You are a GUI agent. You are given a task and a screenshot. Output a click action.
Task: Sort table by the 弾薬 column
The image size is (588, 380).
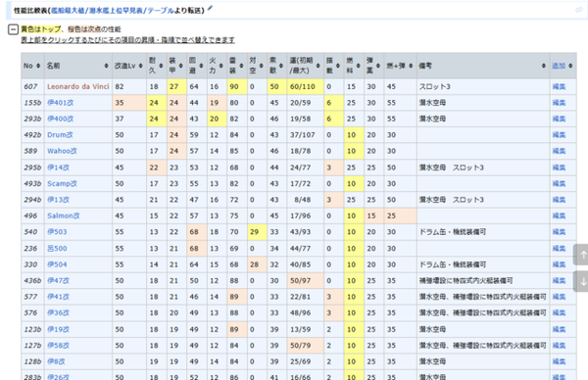tap(374, 66)
